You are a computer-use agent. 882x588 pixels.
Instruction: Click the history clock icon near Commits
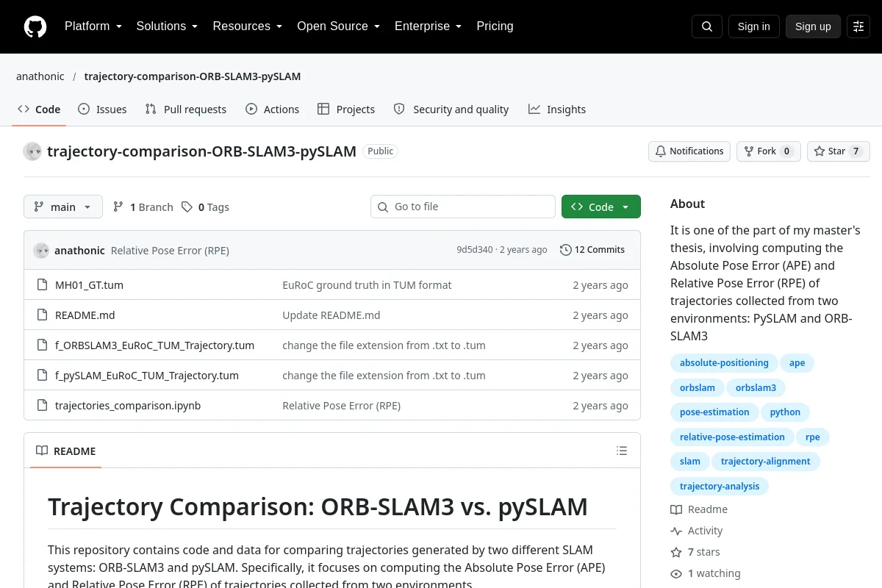566,250
